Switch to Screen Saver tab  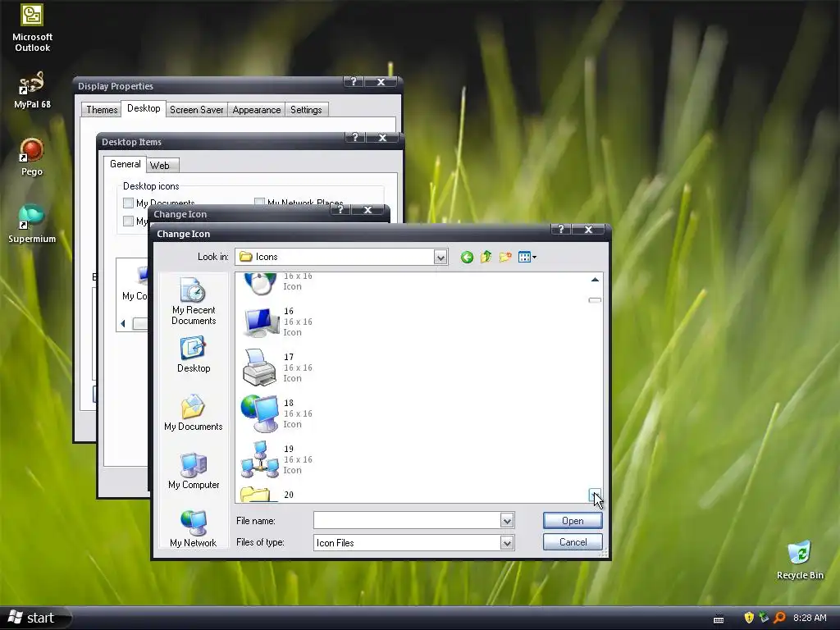coord(197,110)
